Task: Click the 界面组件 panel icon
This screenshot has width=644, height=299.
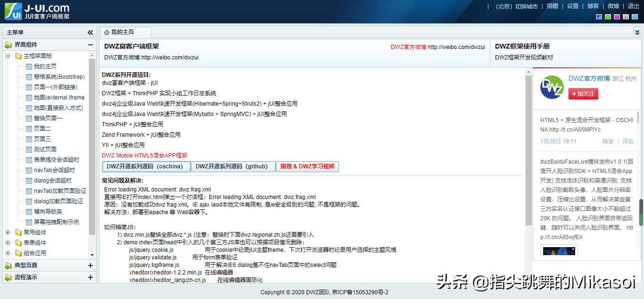Action: click(x=8, y=45)
